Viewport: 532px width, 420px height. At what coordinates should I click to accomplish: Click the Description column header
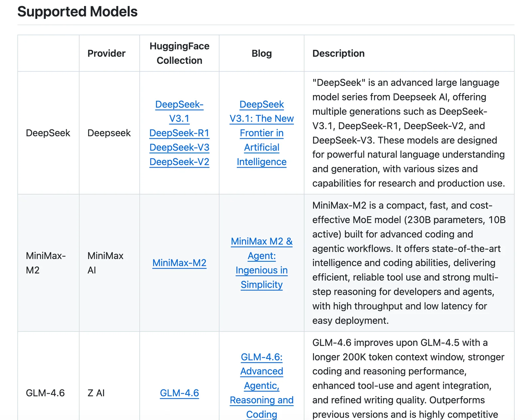(338, 54)
